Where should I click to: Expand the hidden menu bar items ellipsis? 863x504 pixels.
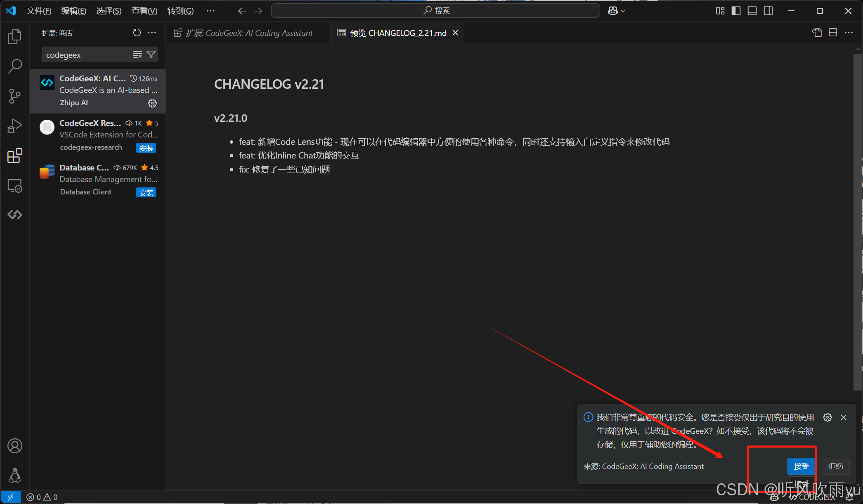(210, 11)
